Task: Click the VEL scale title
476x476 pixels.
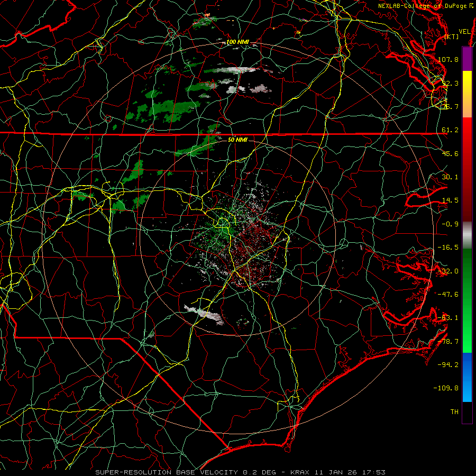Action: pos(465,32)
